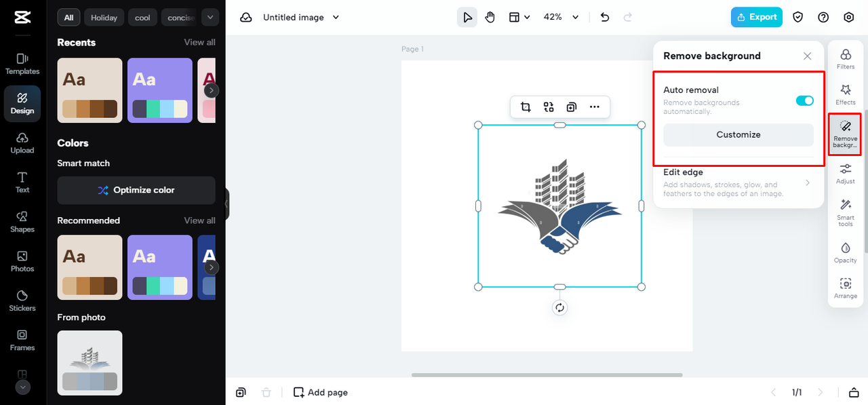Open Opacity control
868x405 pixels.
coord(846,252)
